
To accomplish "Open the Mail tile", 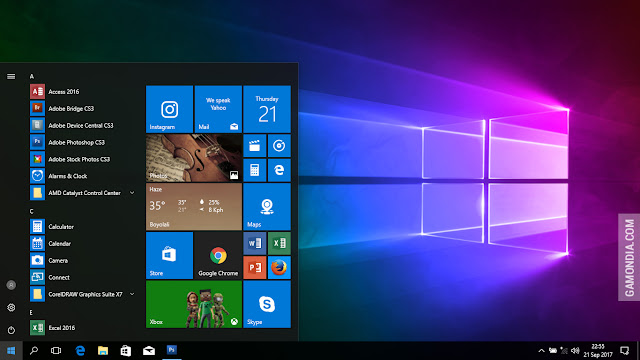I will coord(218,109).
